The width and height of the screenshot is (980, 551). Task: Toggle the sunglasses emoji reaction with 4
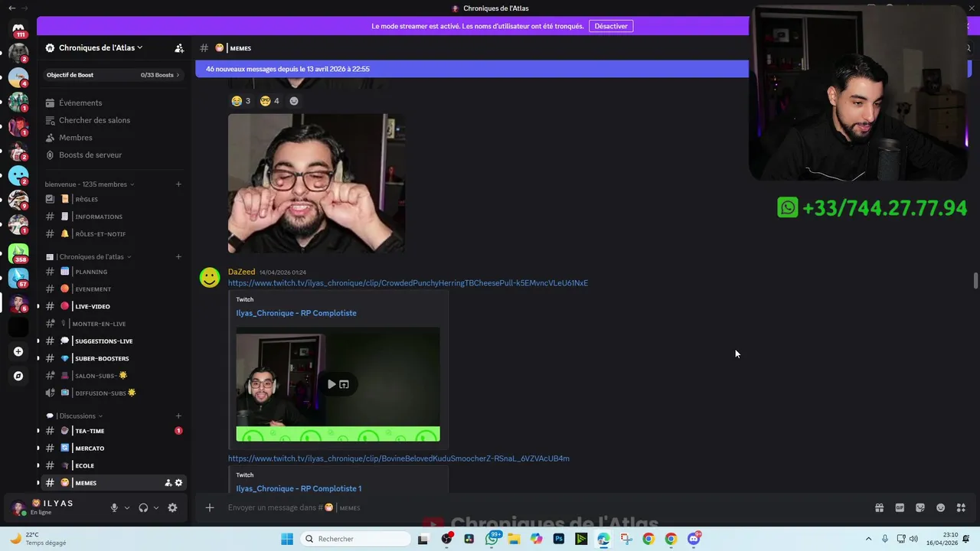pos(269,101)
